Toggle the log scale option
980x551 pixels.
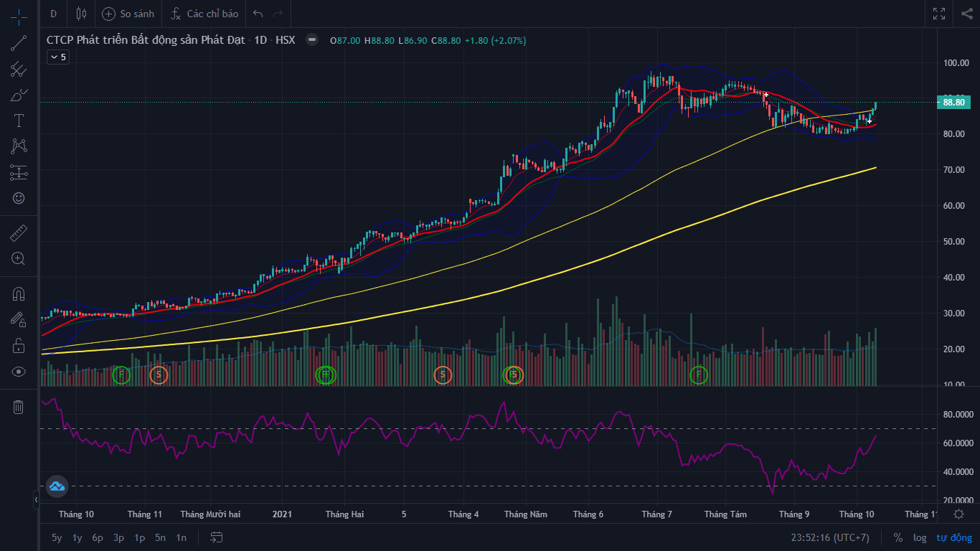pyautogui.click(x=920, y=537)
